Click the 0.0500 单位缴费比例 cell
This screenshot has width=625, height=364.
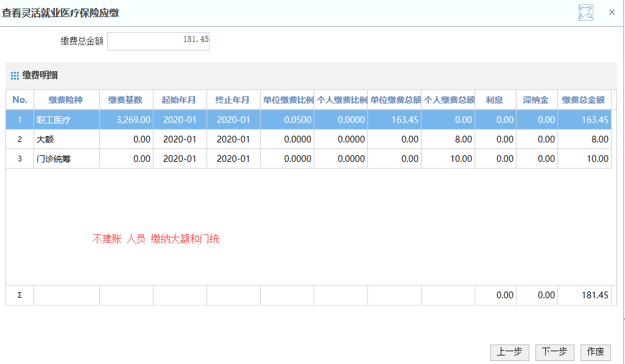[287, 119]
